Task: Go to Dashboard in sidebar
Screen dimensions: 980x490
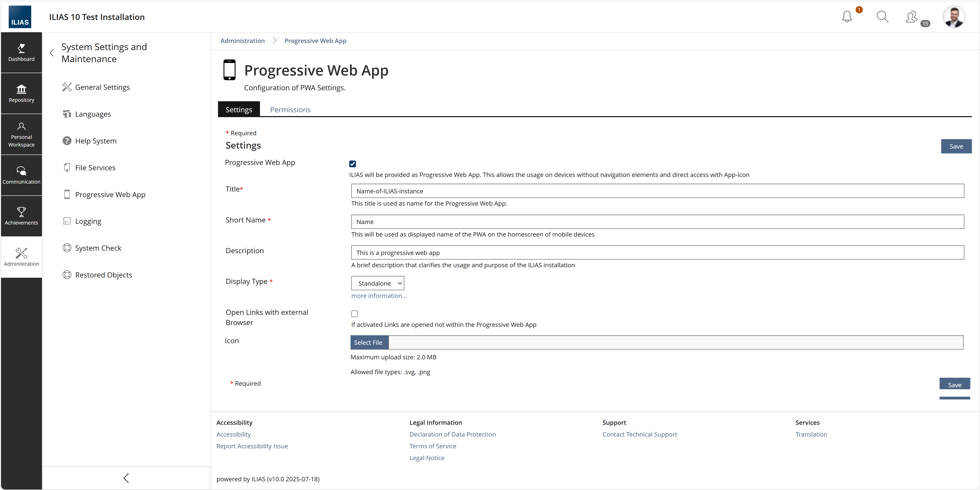Action: point(21,52)
